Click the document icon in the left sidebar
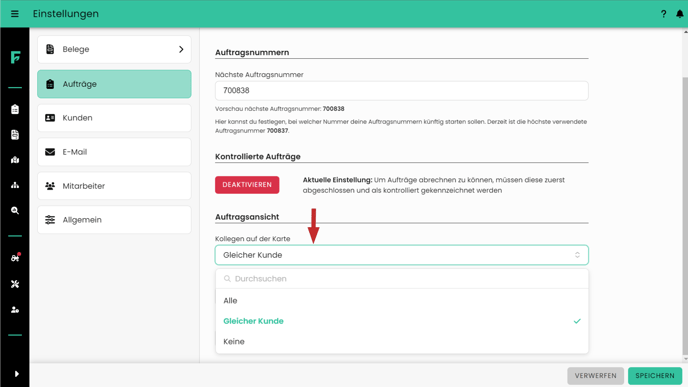This screenshot has width=688, height=387. pyautogui.click(x=15, y=135)
